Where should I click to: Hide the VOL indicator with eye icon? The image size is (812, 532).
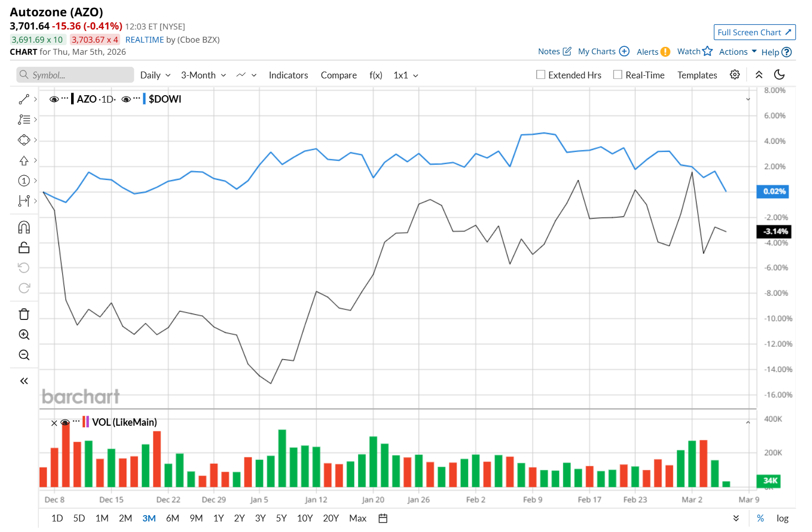pyautogui.click(x=65, y=422)
